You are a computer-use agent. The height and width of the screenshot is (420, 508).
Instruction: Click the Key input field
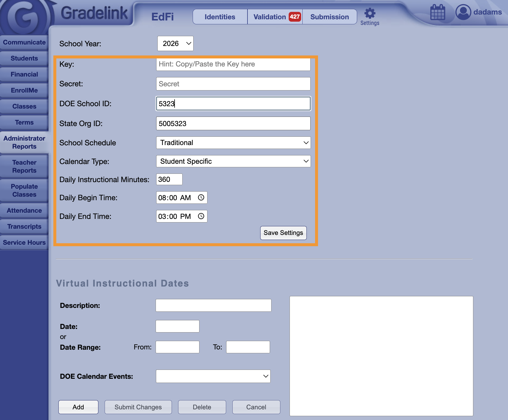[233, 64]
